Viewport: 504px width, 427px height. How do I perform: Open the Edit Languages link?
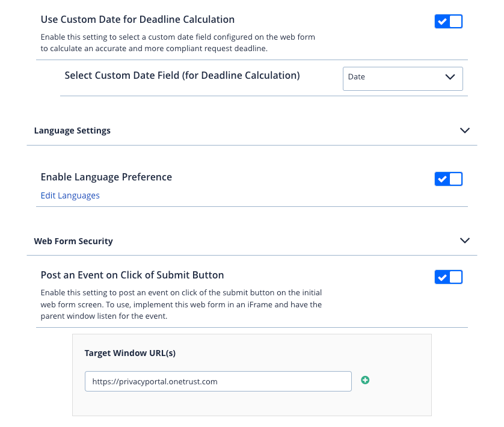[70, 195]
